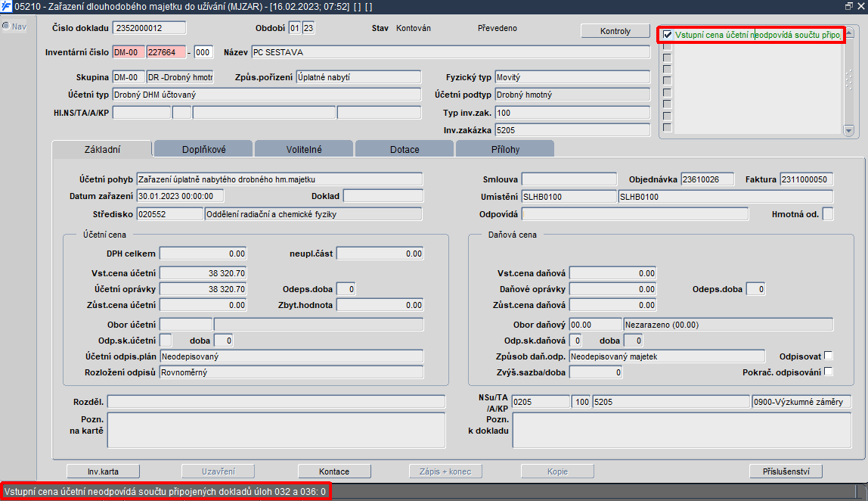
Task: Click the Kontace button
Action: point(333,471)
